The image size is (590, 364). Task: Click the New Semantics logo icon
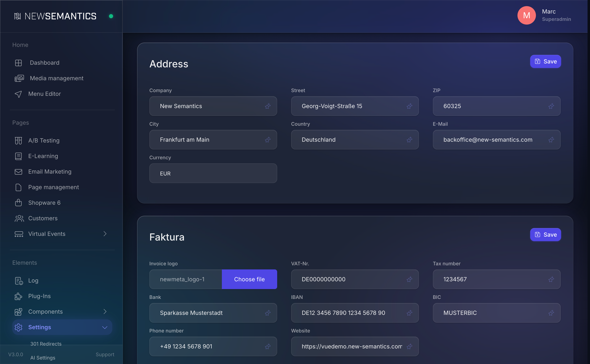click(17, 16)
